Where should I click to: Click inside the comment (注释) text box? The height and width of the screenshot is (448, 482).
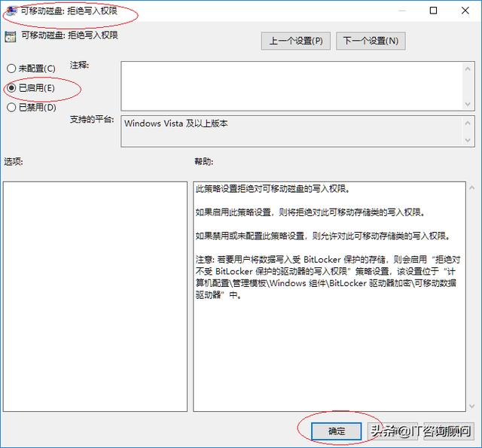[x=291, y=86]
